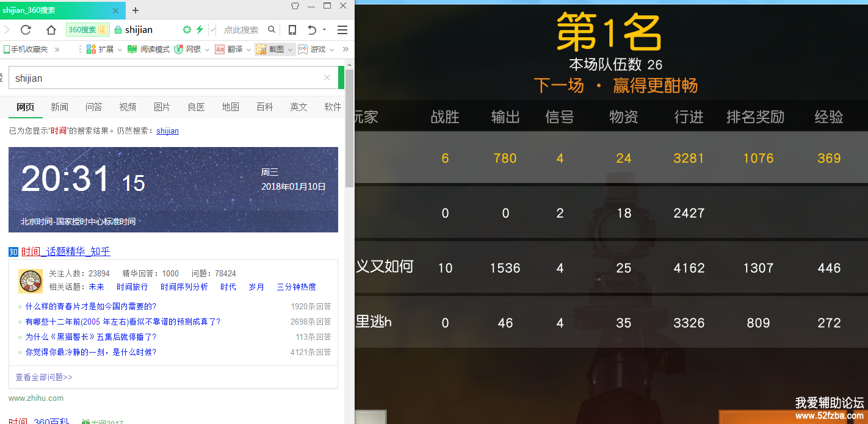Open question 什么样的青春片才是如今国内需要的

click(x=91, y=306)
